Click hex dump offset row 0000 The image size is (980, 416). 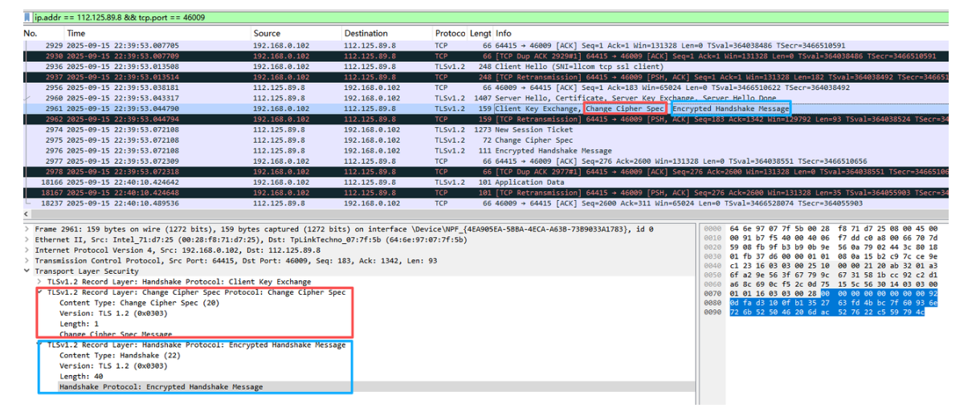(x=712, y=229)
